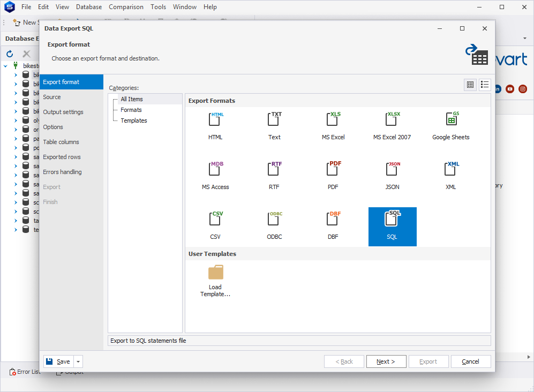Select the Templates category
The width and height of the screenshot is (534, 392).
point(134,120)
